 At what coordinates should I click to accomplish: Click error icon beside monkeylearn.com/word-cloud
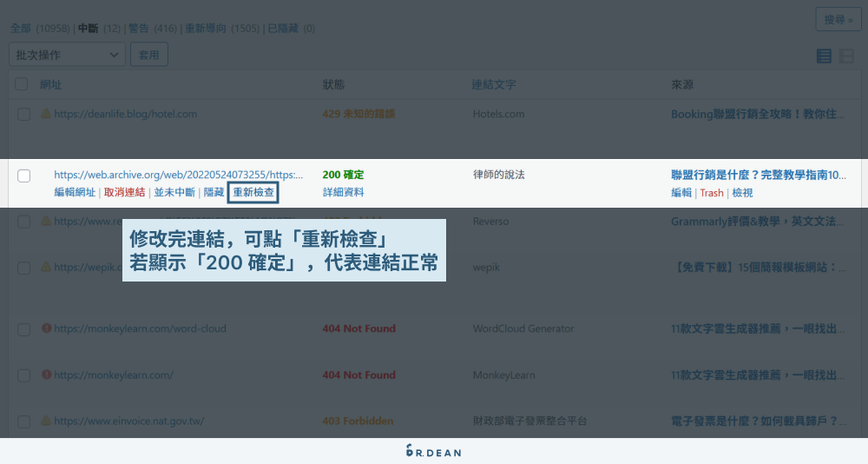pyautogui.click(x=47, y=328)
